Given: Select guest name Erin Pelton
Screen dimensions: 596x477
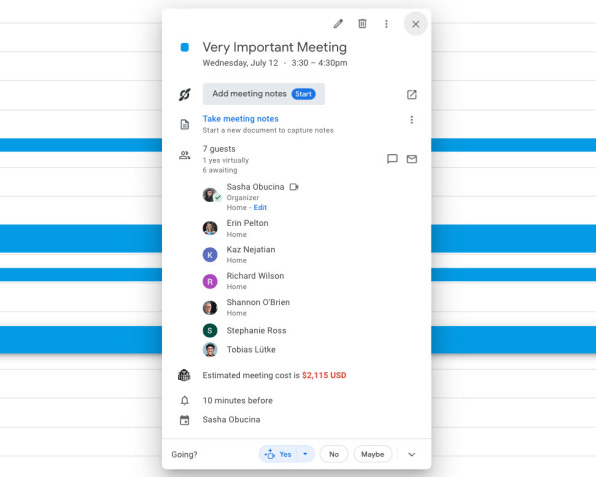Looking at the screenshot, I should click(x=247, y=223).
